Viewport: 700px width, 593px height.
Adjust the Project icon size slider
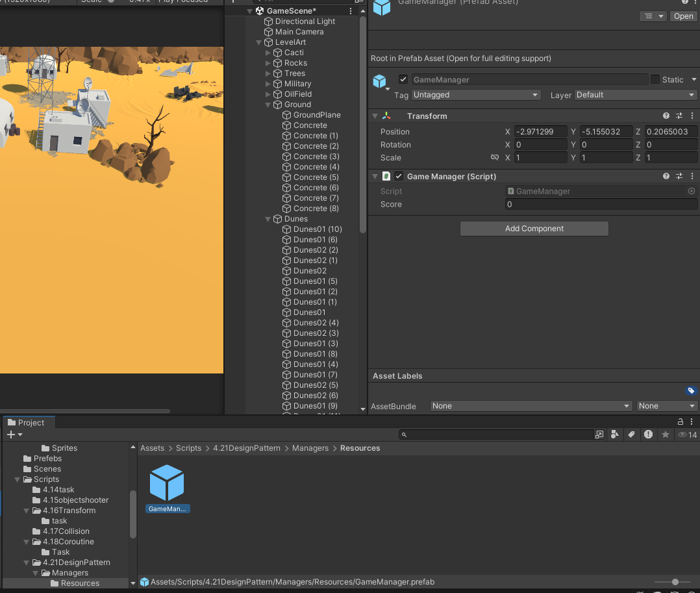[x=675, y=582]
